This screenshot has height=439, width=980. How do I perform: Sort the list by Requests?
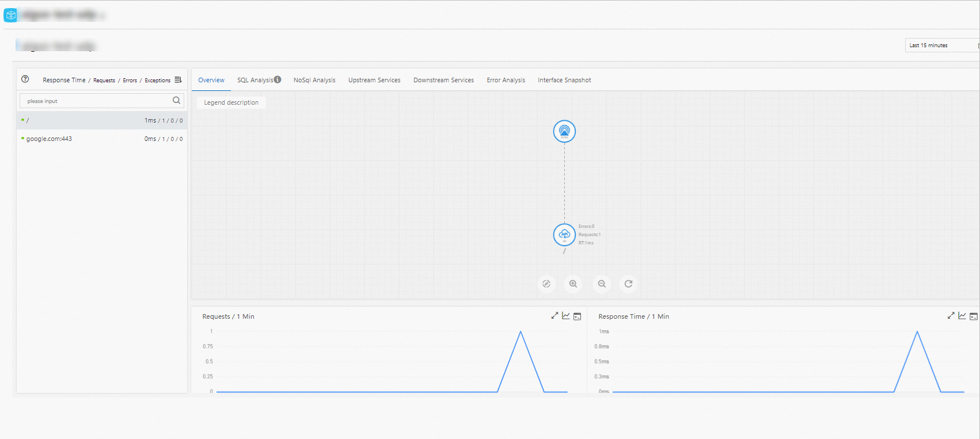pos(104,81)
